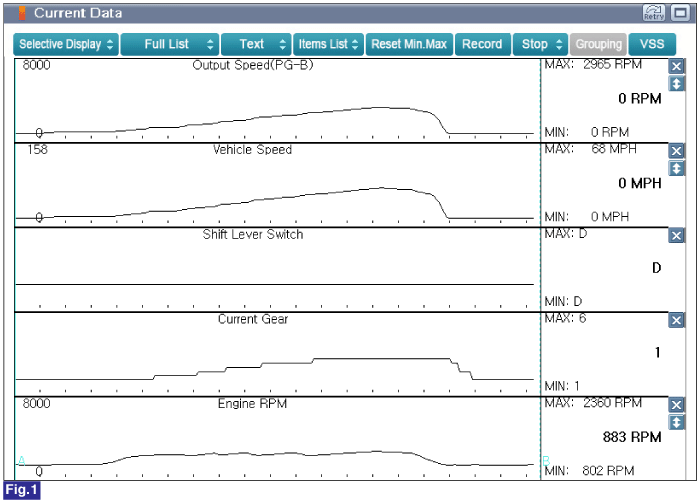Click the current 883 RPM reading

coord(632,437)
